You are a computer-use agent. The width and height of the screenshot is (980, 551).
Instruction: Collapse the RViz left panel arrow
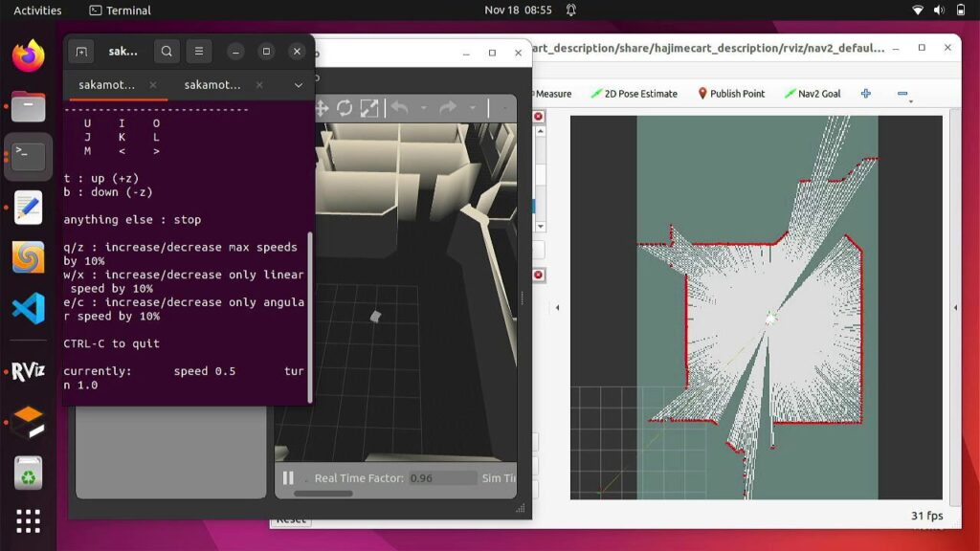pos(558,308)
